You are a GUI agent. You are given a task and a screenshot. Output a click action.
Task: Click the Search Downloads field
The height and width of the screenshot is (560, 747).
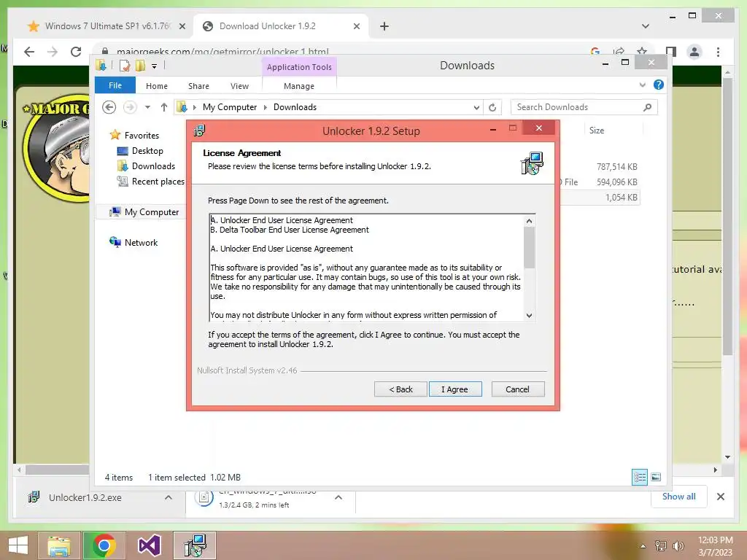584,107
